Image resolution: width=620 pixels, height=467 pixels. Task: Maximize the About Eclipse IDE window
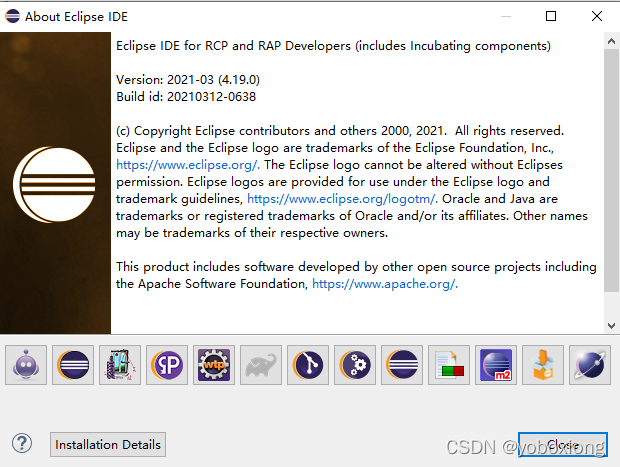(x=551, y=16)
